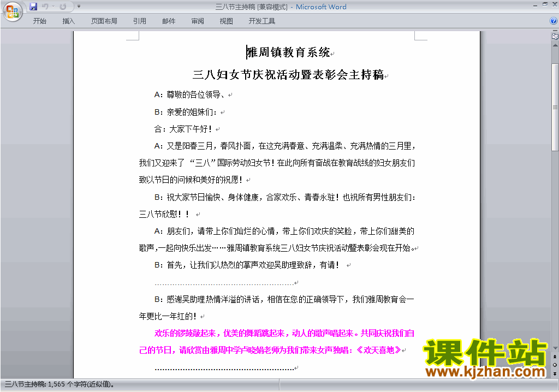Click the line starting A：又是阳春三月

tap(285, 146)
